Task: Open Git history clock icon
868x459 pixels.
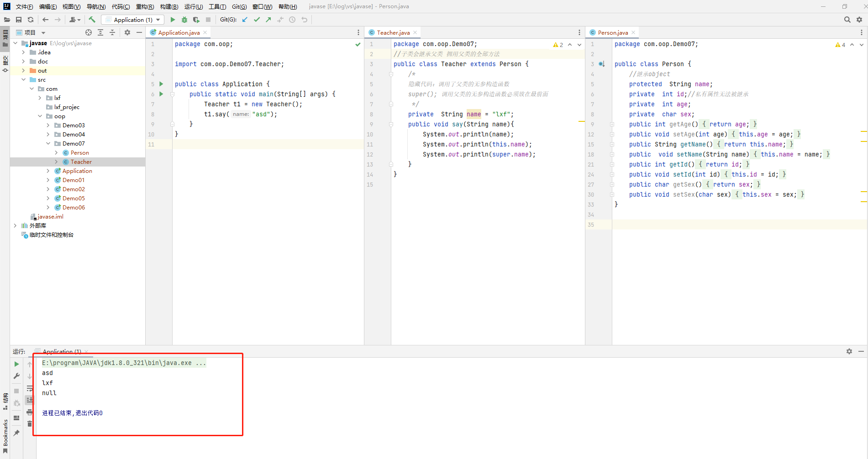Action: [292, 20]
